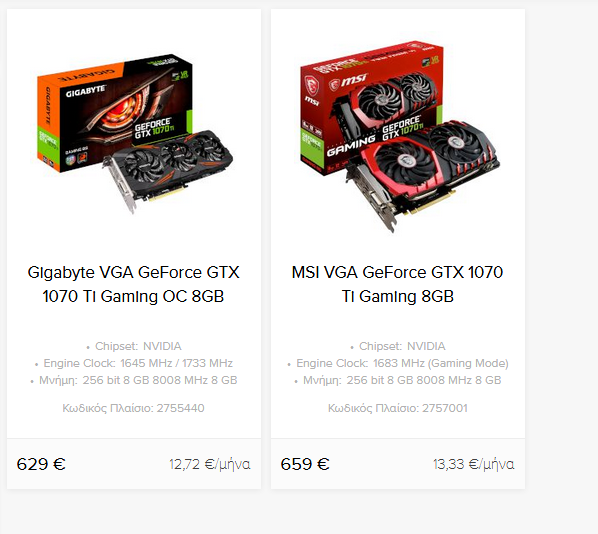Click Engine Clock 1683 MHz (Gaming Mode) spec
Screen dimensions: 598x534
coord(398,363)
